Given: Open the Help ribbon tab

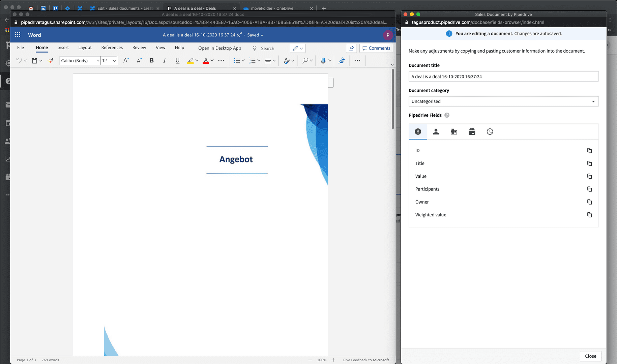Looking at the screenshot, I should pyautogui.click(x=179, y=48).
